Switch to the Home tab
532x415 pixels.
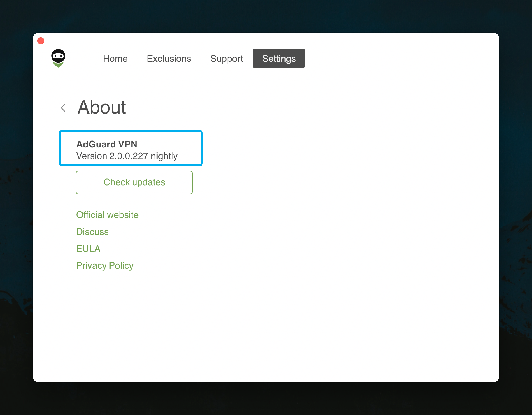pyautogui.click(x=115, y=59)
